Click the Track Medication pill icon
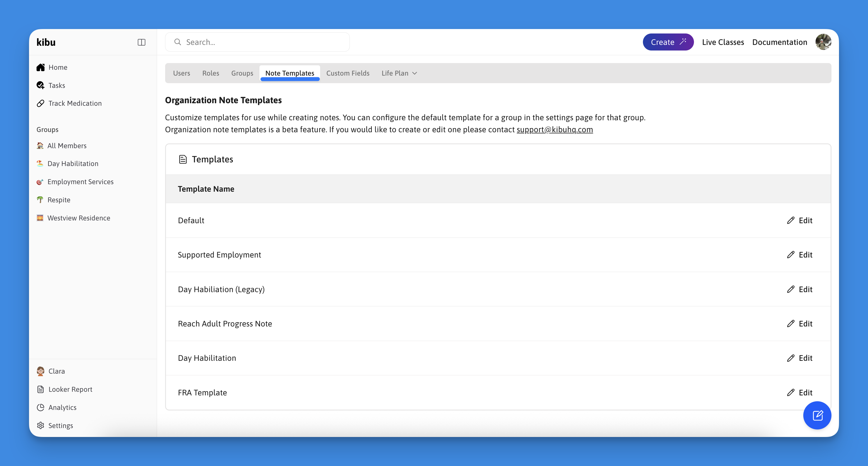 pyautogui.click(x=40, y=103)
